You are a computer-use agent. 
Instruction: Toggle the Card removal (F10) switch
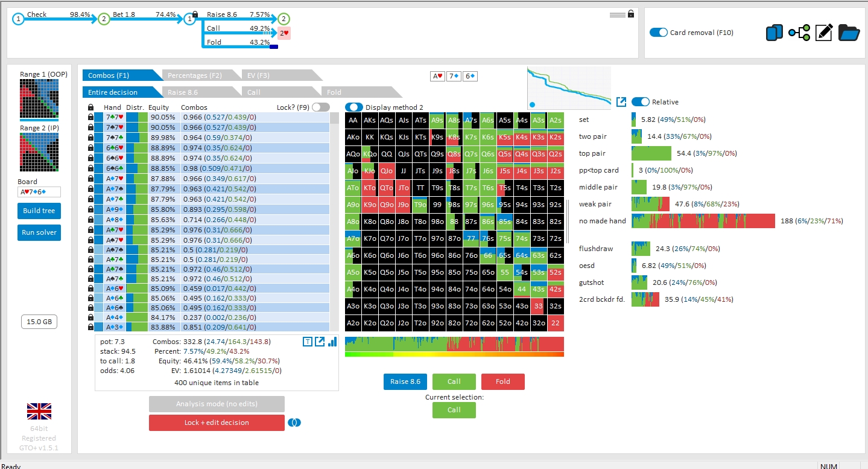tap(658, 33)
